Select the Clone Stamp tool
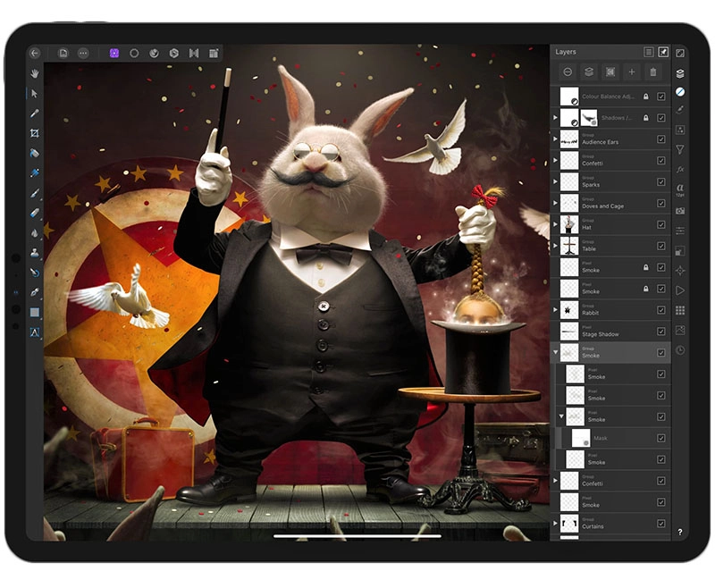The width and height of the screenshot is (715, 588). (x=35, y=253)
